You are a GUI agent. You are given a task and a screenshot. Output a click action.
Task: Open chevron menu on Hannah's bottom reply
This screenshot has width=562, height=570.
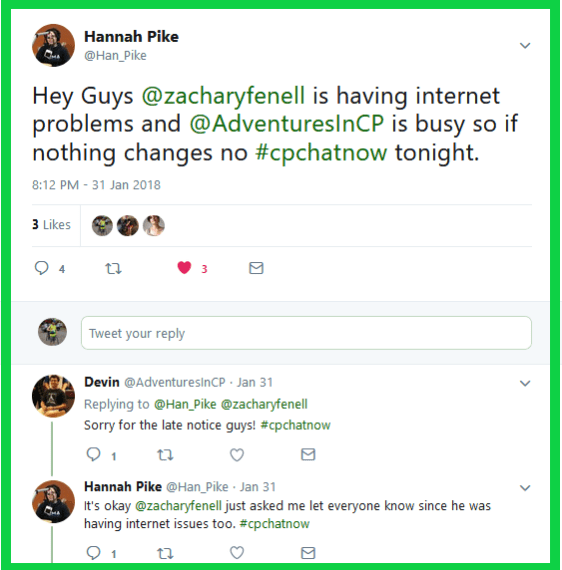click(x=525, y=488)
